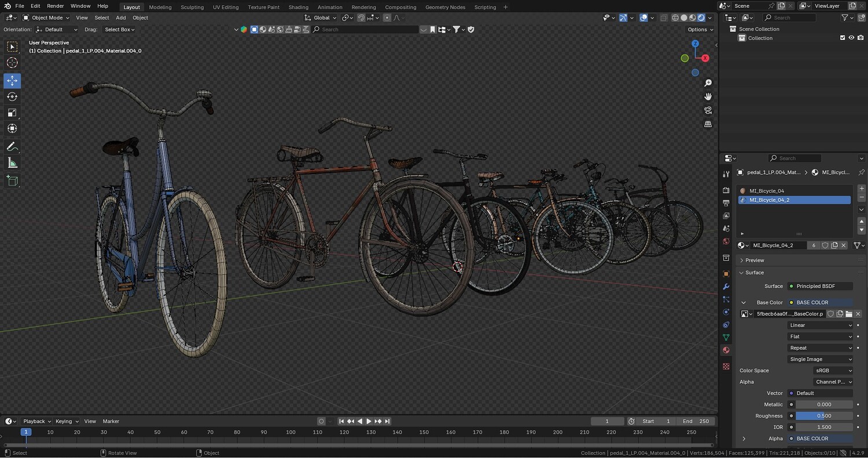Select the MI_Bicycle_04 material slot

coord(795,191)
